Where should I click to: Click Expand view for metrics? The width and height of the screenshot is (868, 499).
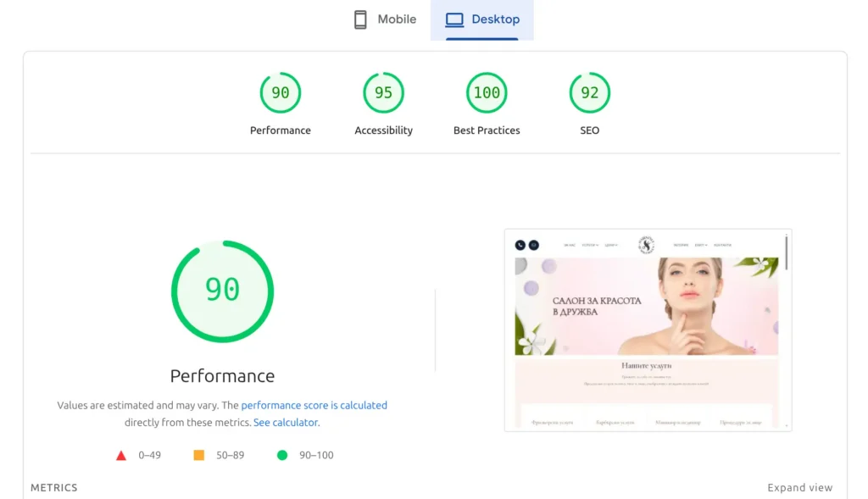(x=799, y=487)
